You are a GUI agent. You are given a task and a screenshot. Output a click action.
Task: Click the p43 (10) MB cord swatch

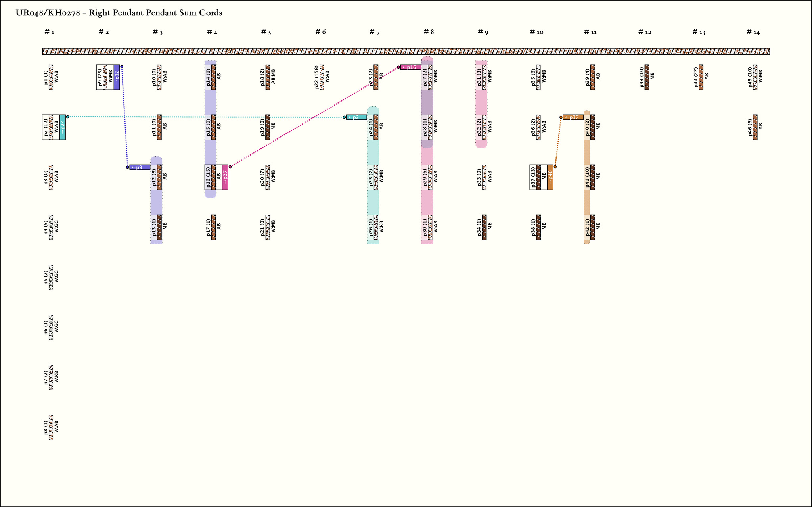pos(647,77)
